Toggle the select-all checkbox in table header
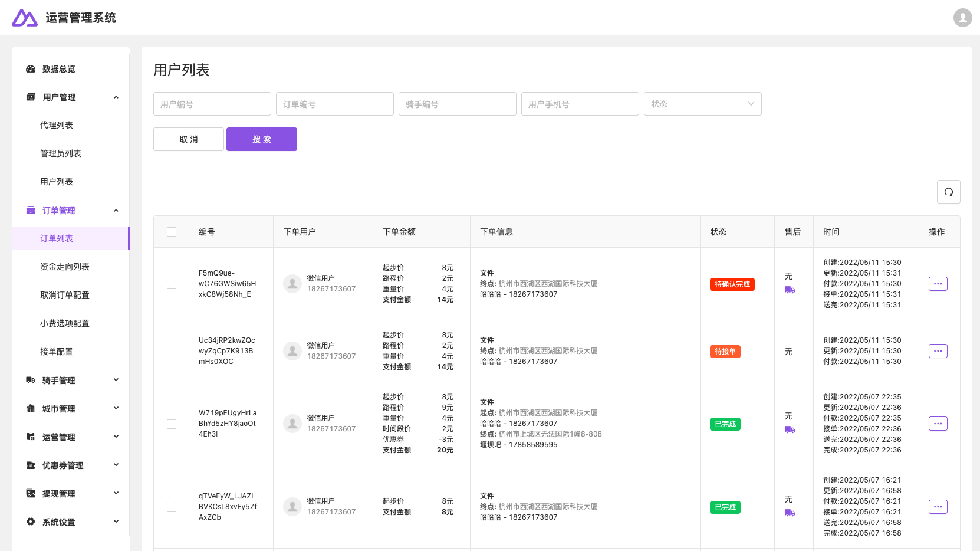Viewport: 980px width, 551px height. tap(172, 232)
